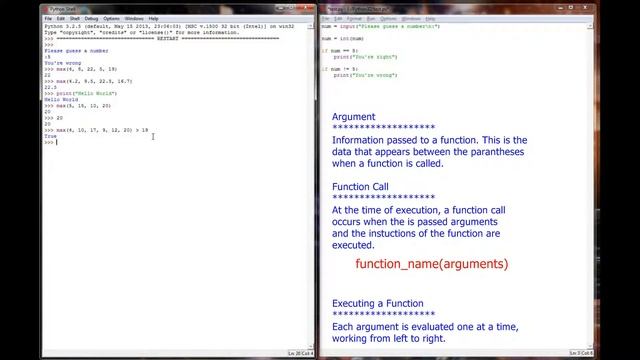Click the "You're wrong" output in shell
The height and width of the screenshot is (360, 640).
(x=63, y=63)
